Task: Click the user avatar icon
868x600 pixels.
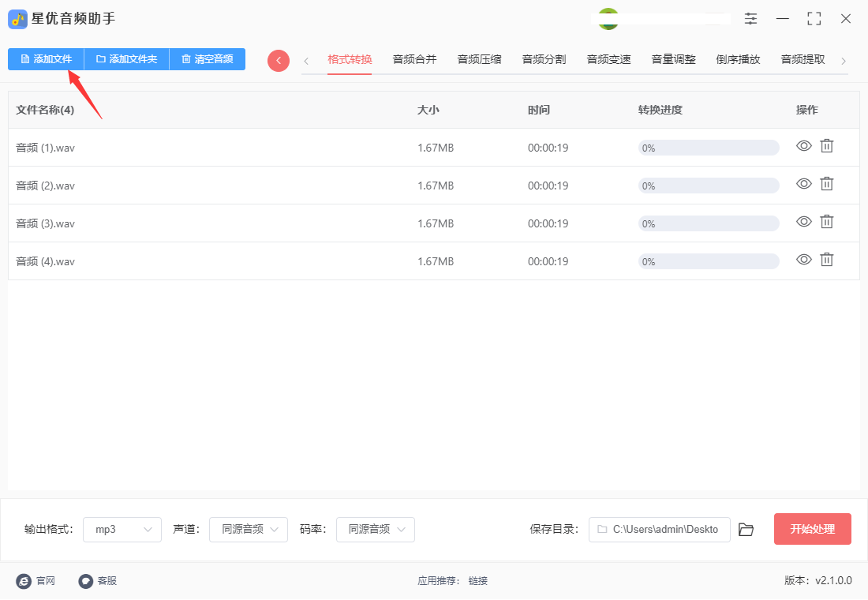Action: 608,19
